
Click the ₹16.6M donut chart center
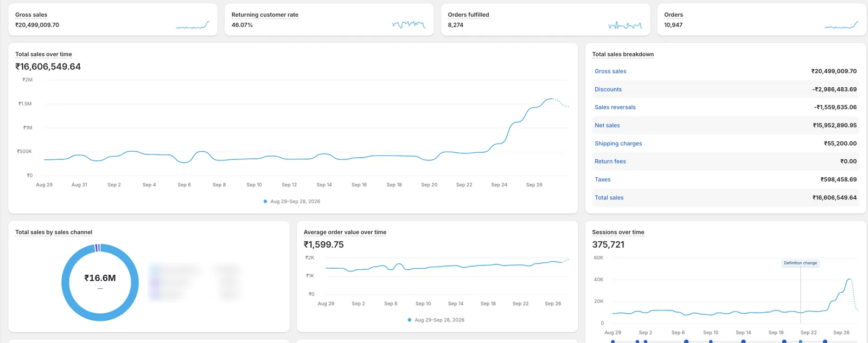point(100,278)
